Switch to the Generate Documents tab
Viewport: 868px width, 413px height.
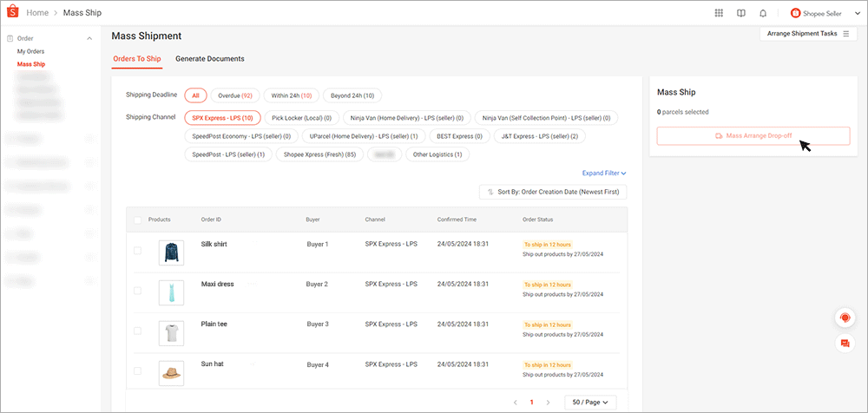point(210,59)
